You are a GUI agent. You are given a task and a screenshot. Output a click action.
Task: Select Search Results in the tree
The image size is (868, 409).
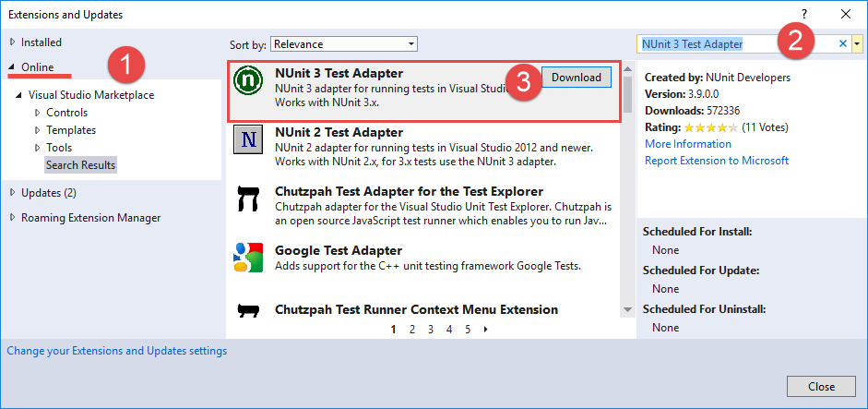[x=80, y=165]
